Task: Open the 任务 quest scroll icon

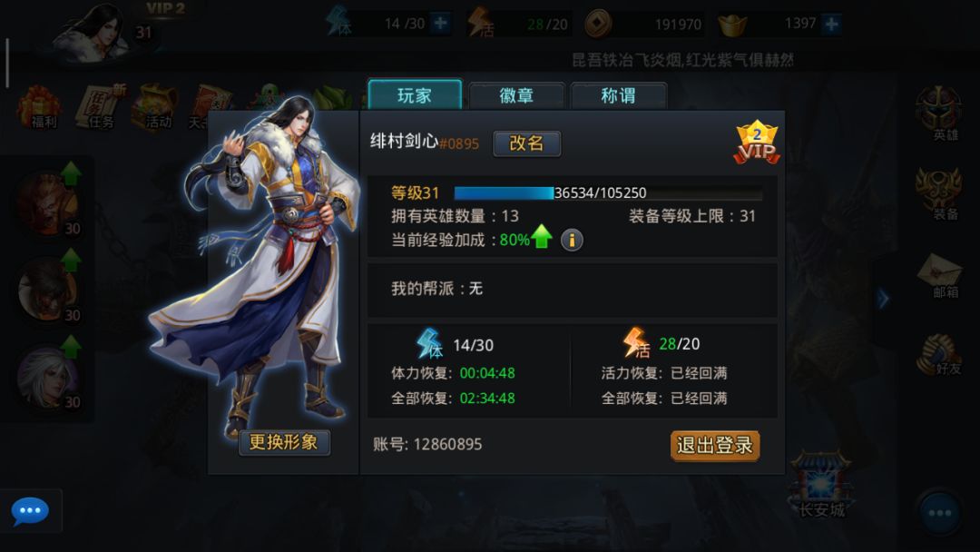Action: (x=100, y=107)
